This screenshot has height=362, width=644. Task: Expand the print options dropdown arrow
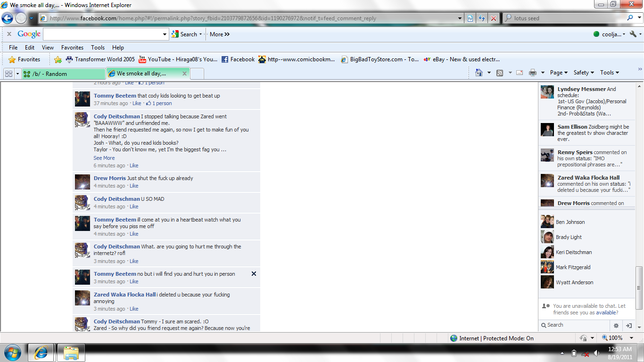pos(543,73)
